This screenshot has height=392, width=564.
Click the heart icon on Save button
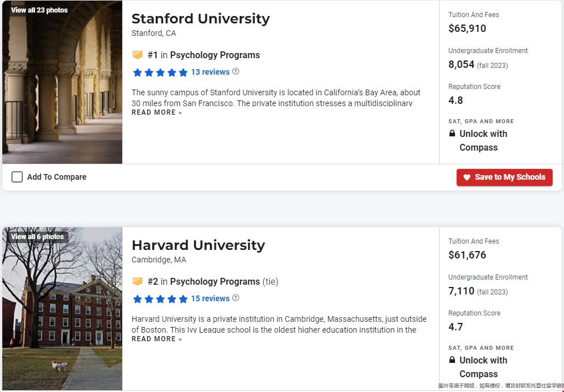[467, 177]
